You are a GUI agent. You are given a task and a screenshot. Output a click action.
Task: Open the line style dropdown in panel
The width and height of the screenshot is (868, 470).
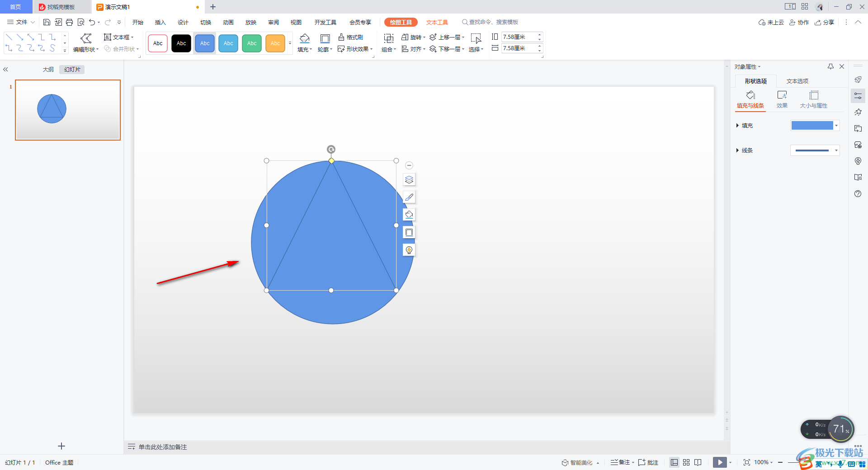(x=837, y=150)
